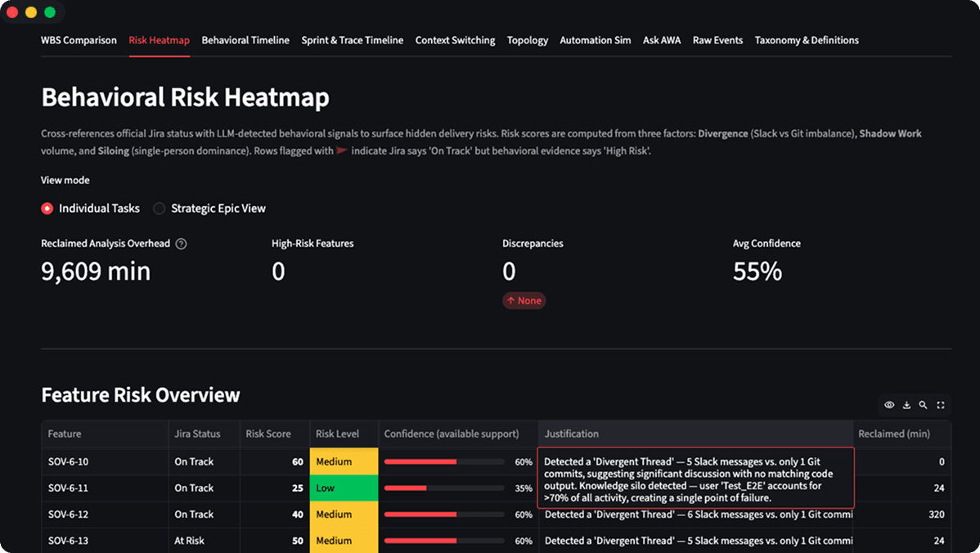
Task: Open the Ask AWA tab
Action: pyautogui.click(x=661, y=40)
